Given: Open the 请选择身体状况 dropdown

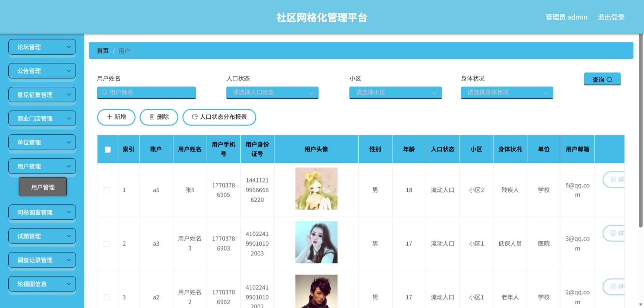Looking at the screenshot, I should pyautogui.click(x=507, y=92).
